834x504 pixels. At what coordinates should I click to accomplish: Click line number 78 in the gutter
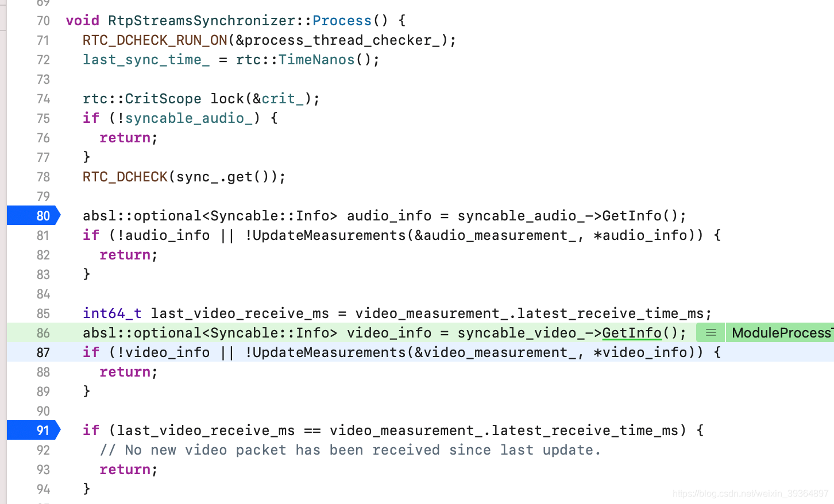point(43,177)
